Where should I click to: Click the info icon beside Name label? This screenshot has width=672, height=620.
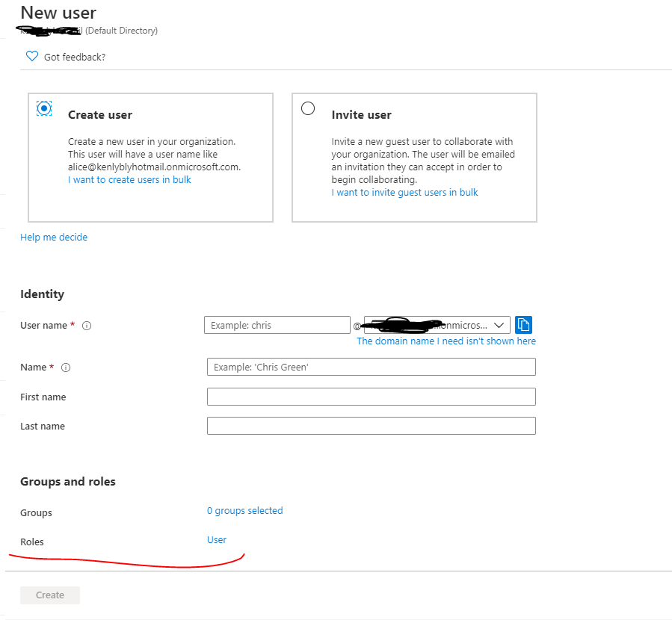tap(65, 368)
